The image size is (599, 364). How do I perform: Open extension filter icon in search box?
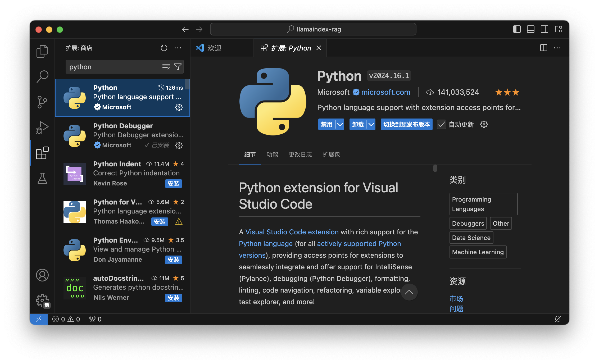click(x=178, y=67)
